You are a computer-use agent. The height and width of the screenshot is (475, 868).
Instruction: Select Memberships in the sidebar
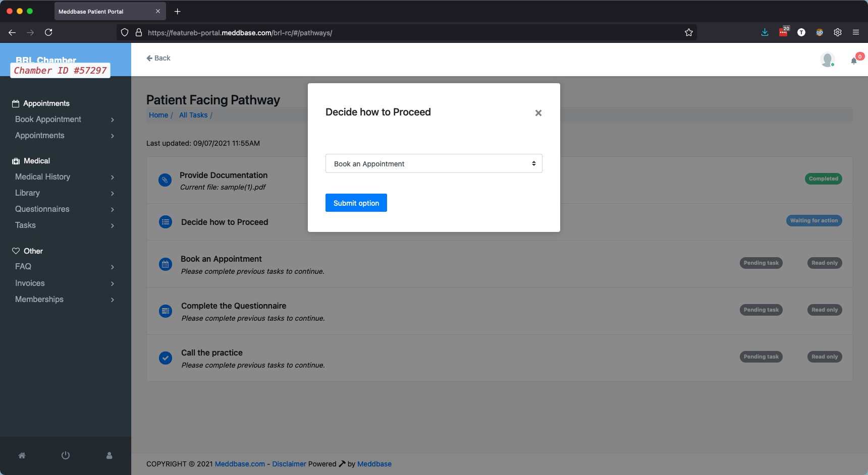[65, 299]
